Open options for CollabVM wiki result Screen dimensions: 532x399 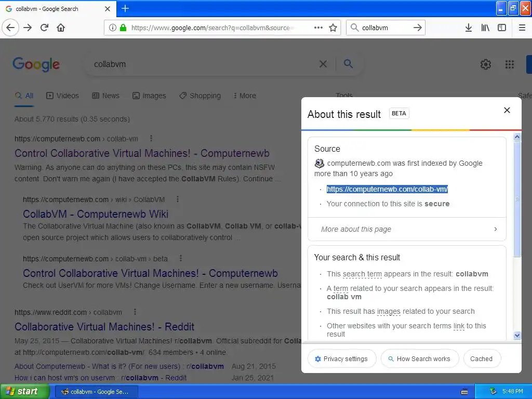[178, 199]
